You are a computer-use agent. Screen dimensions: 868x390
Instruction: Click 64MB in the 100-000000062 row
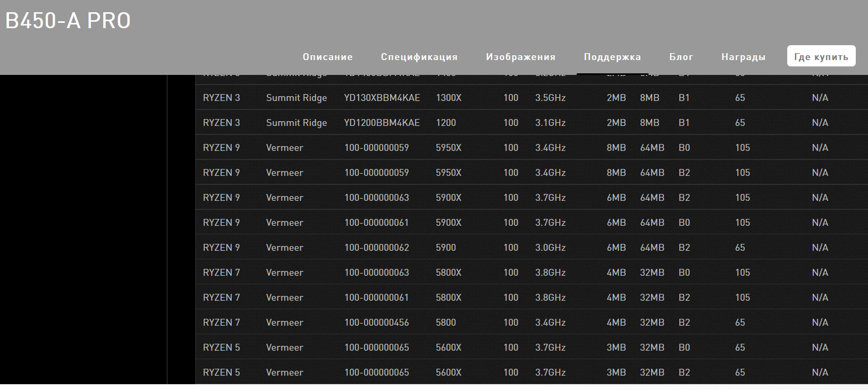point(652,248)
